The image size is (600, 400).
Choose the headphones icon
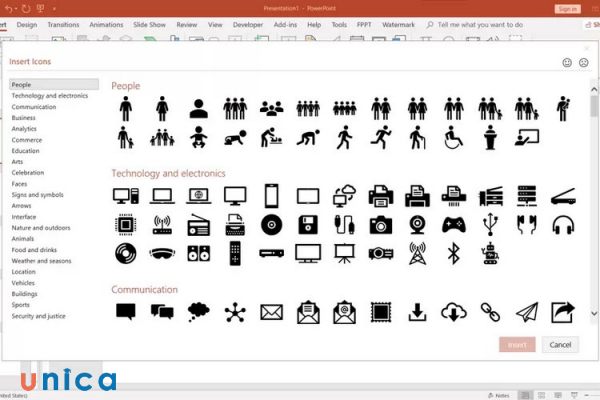[x=563, y=224]
